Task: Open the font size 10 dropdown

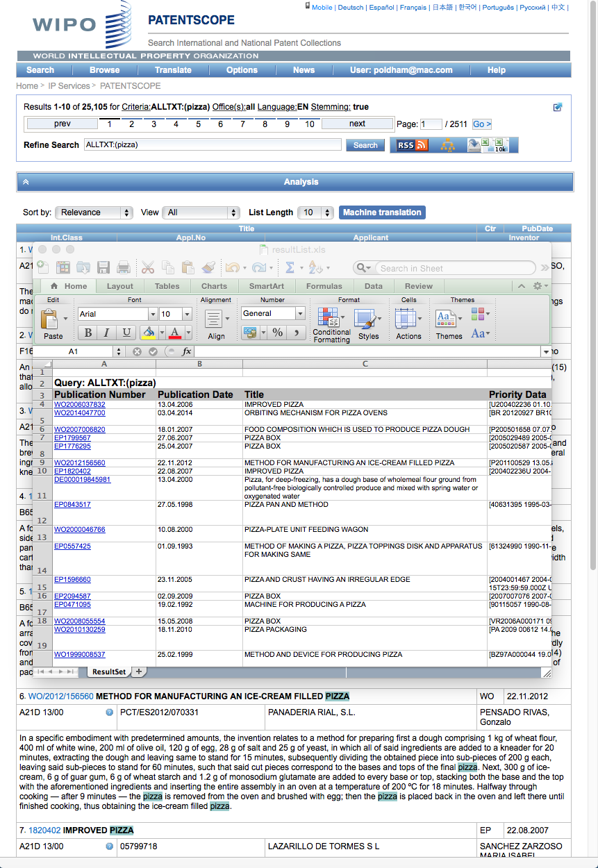Action: click(188, 314)
